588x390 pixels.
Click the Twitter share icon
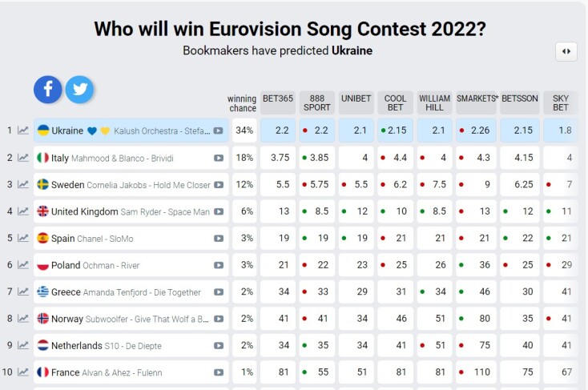pos(79,90)
